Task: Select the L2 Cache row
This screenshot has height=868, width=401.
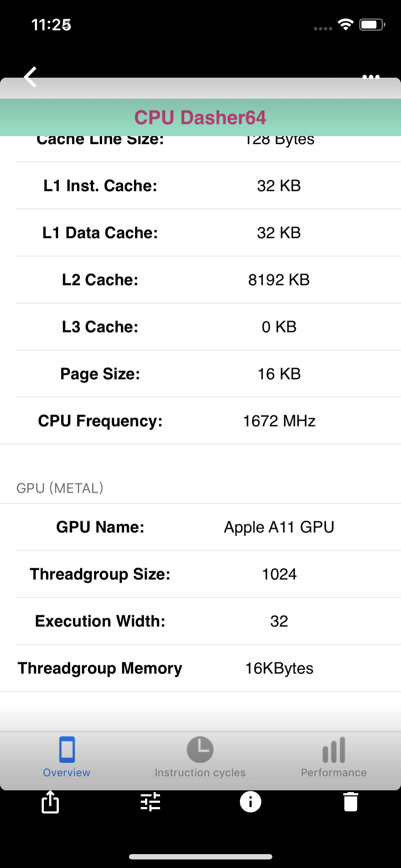Action: pyautogui.click(x=208, y=280)
